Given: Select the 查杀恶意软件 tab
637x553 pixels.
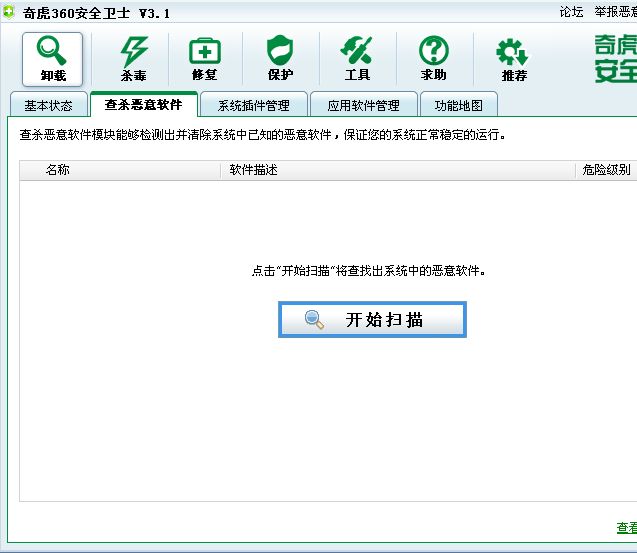Looking at the screenshot, I should tap(143, 104).
